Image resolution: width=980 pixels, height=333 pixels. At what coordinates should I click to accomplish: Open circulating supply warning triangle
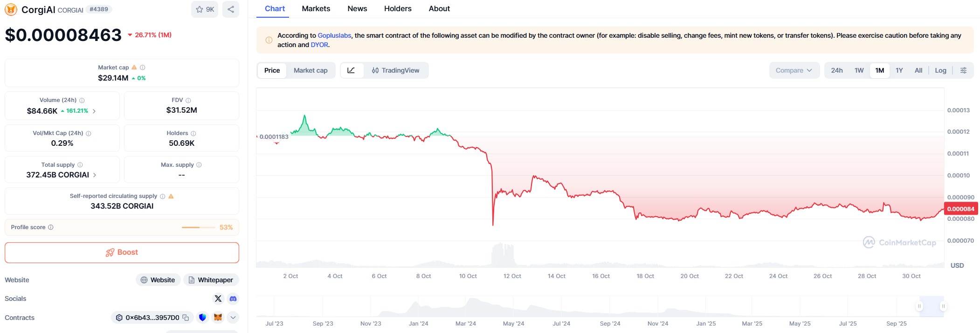click(x=171, y=196)
